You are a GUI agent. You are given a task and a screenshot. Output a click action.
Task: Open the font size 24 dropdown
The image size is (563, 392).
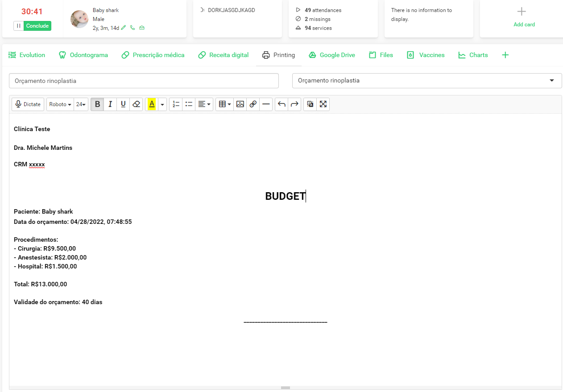81,104
